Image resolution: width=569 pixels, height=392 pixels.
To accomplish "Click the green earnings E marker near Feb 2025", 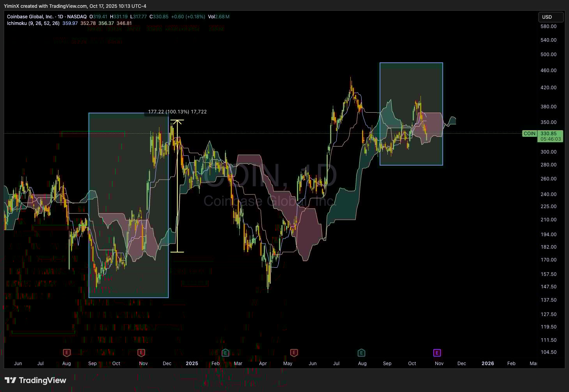I will pyautogui.click(x=225, y=353).
